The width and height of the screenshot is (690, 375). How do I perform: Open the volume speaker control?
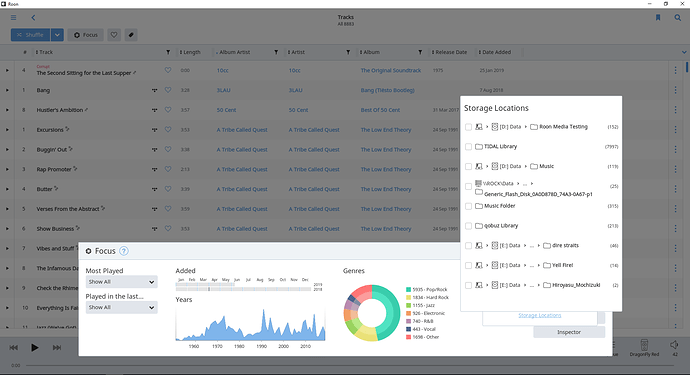pos(675,345)
